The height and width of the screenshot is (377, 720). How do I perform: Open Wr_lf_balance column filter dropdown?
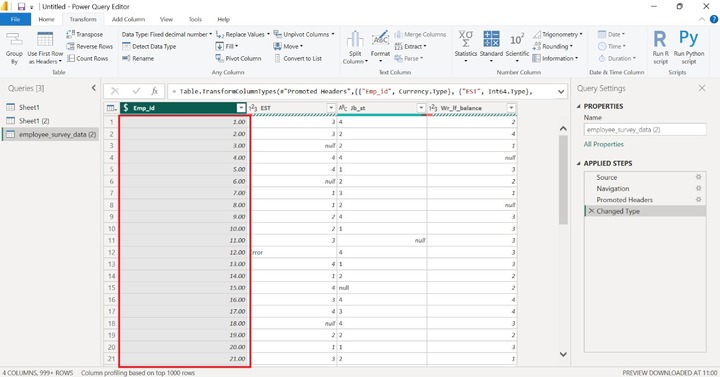coord(511,108)
